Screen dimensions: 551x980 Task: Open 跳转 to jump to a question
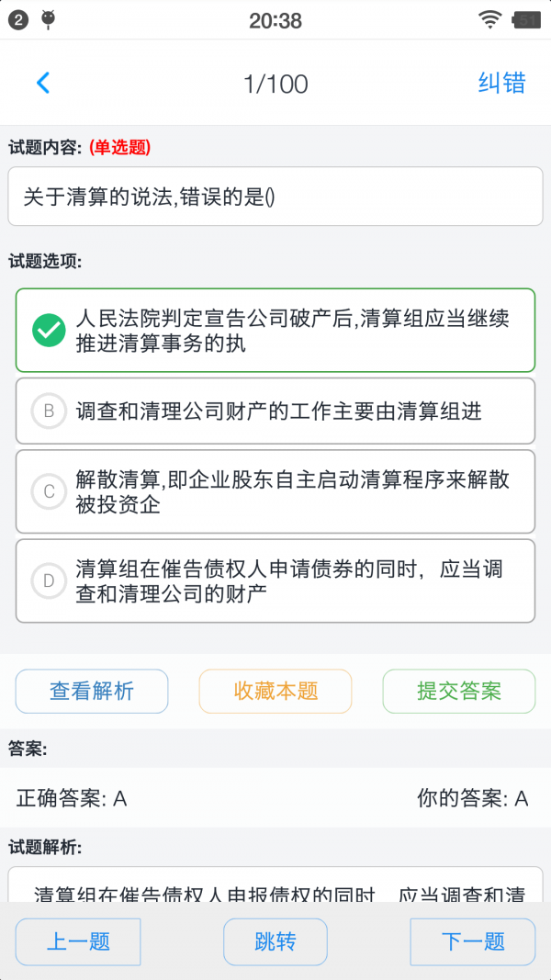pyautogui.click(x=275, y=941)
